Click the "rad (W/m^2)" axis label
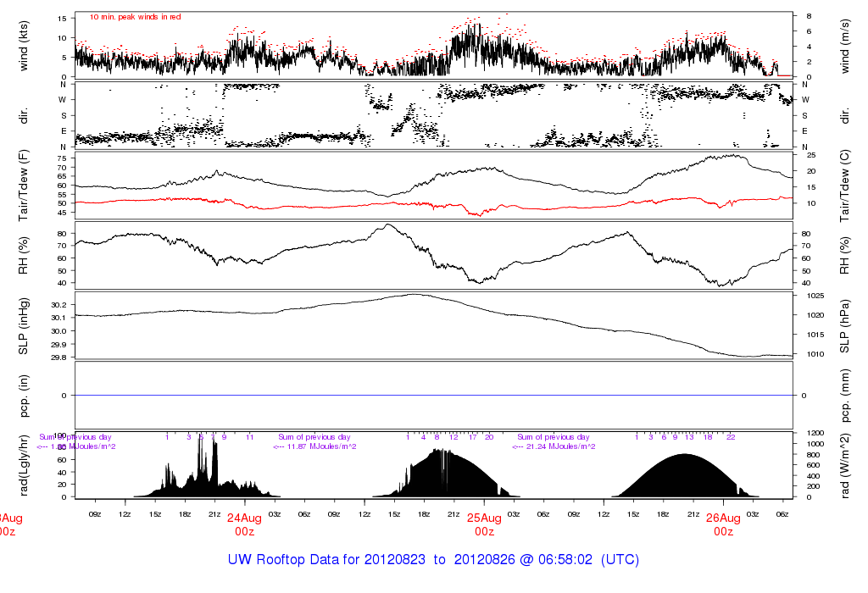 tap(844, 466)
